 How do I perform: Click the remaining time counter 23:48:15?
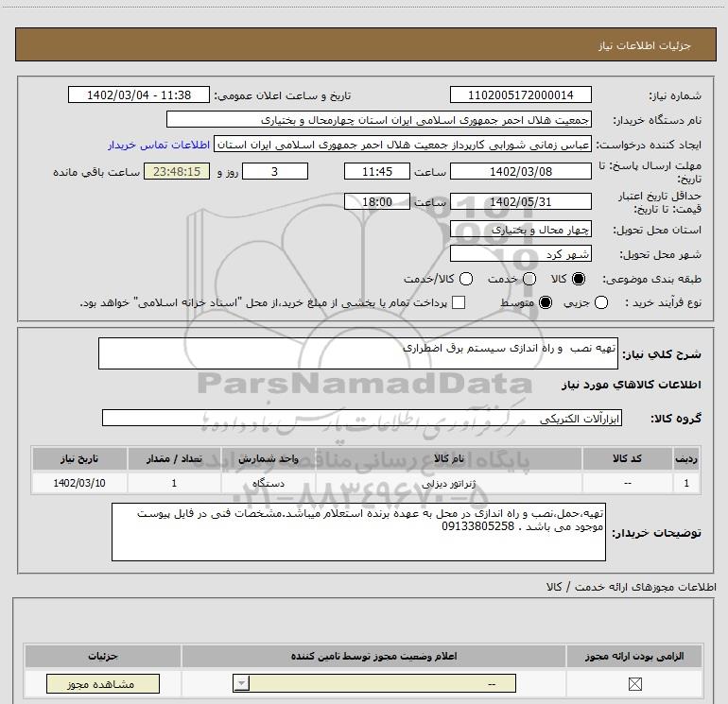(x=177, y=171)
